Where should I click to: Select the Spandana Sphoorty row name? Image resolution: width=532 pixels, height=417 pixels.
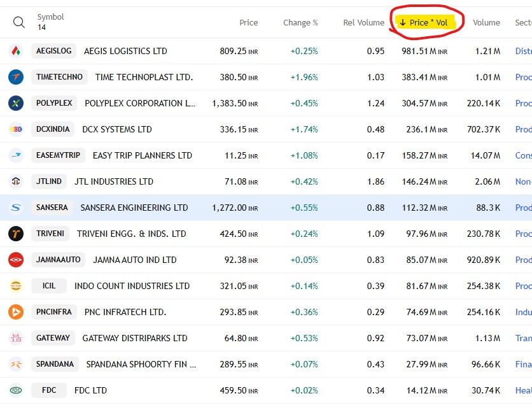141,364
